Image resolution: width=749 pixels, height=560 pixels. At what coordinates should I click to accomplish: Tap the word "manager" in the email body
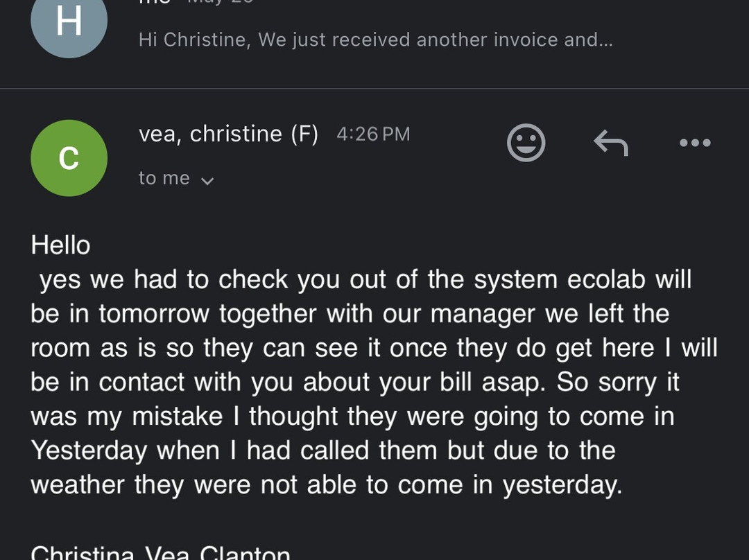coord(483,314)
